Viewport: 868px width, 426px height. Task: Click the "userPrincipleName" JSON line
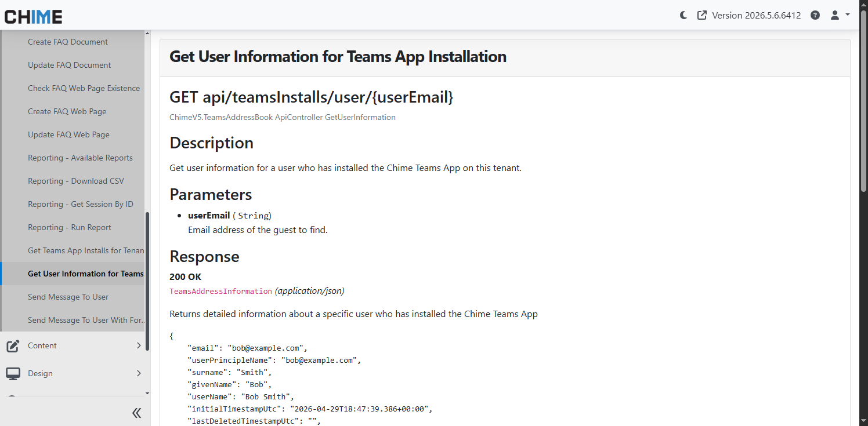tap(274, 361)
